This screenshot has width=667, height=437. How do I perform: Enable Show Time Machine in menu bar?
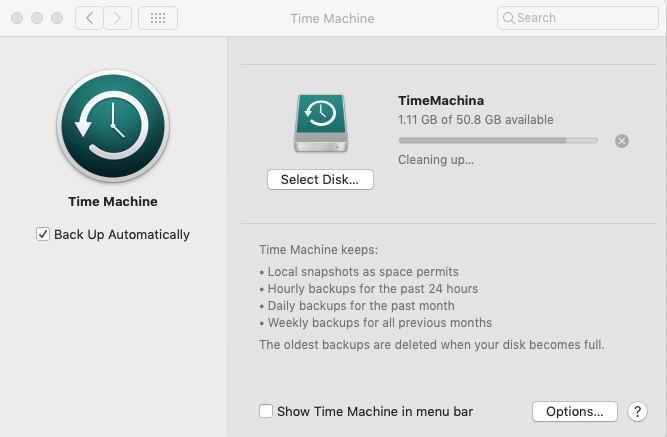tap(266, 411)
